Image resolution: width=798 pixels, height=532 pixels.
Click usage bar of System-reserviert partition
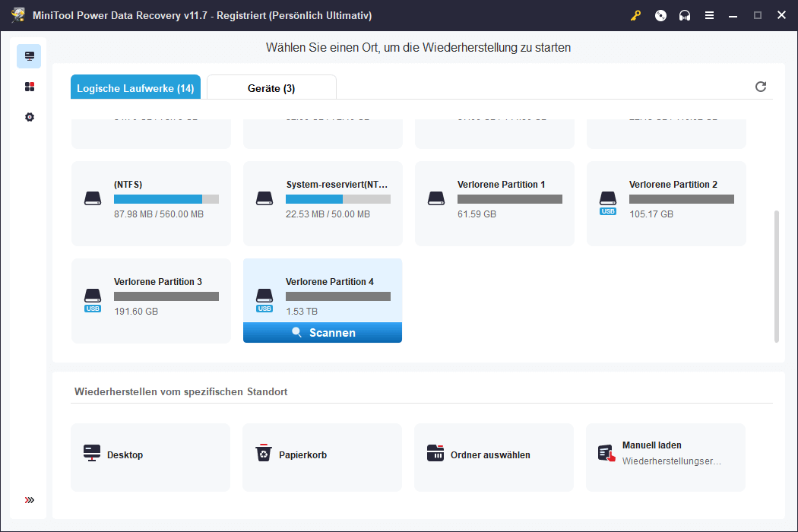click(x=338, y=199)
